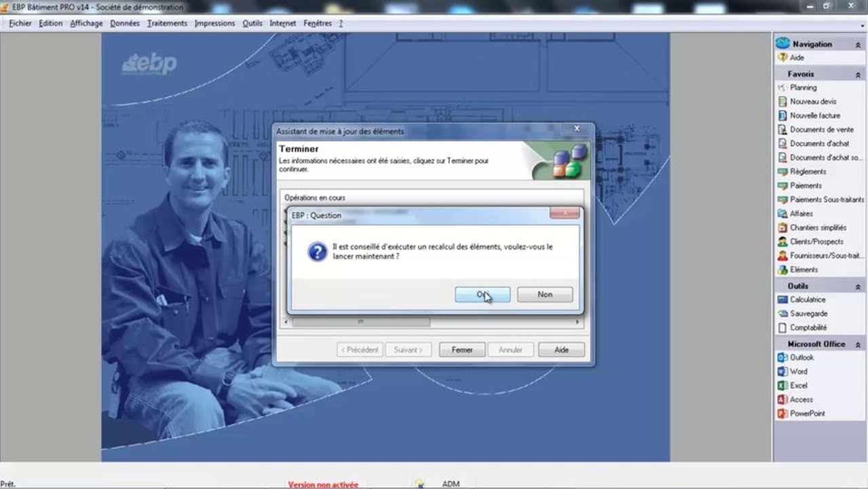Image resolution: width=868 pixels, height=489 pixels.
Task: Decline recalcul with the Non button
Action: [545, 295]
